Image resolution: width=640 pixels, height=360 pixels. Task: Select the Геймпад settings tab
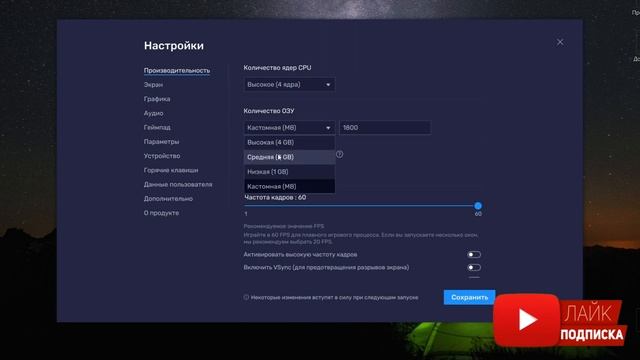157,127
